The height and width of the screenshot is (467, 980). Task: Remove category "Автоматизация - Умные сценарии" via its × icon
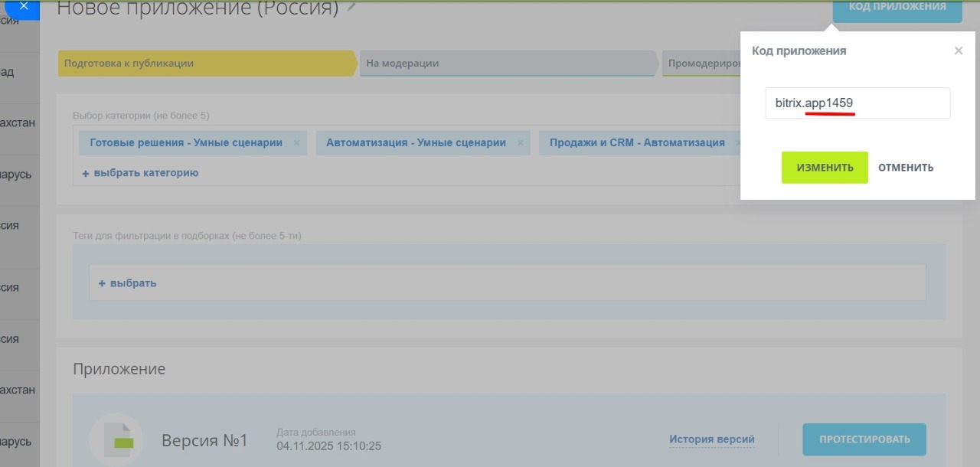point(519,142)
